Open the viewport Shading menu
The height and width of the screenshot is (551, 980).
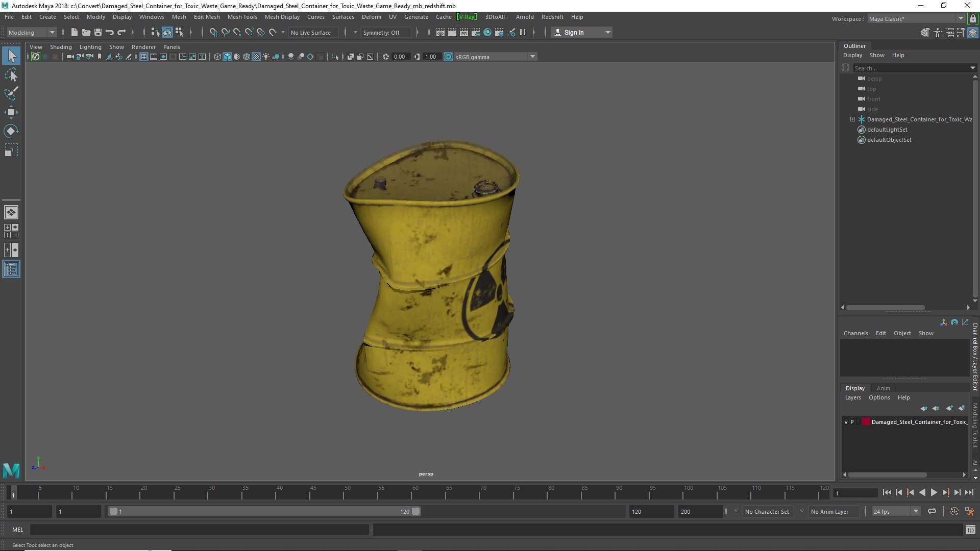(x=61, y=47)
